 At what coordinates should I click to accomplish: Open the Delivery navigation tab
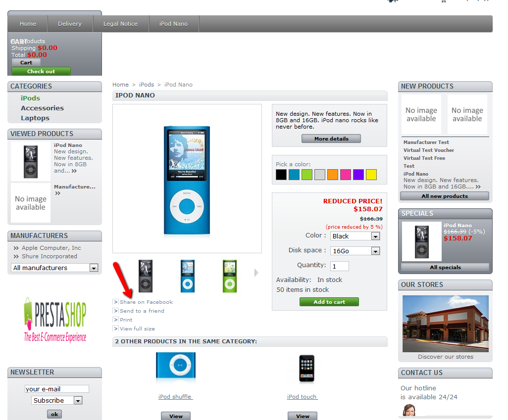point(70,24)
